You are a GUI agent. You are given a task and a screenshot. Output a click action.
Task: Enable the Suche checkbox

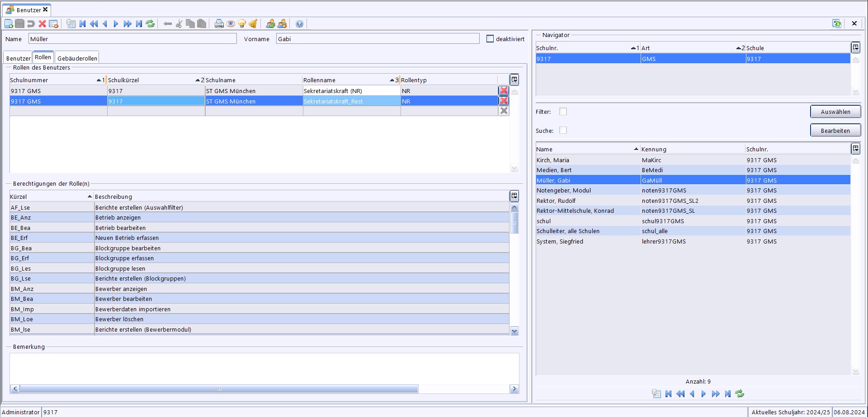[563, 130]
